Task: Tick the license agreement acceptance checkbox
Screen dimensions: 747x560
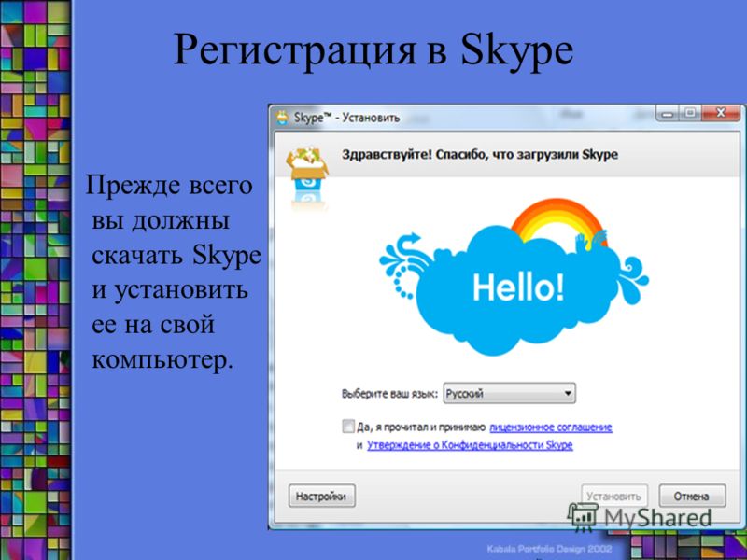Action: pos(348,426)
